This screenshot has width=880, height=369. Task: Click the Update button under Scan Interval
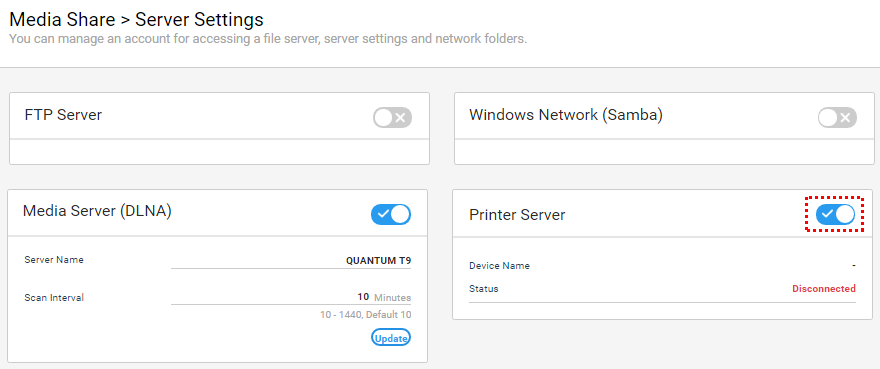point(391,338)
